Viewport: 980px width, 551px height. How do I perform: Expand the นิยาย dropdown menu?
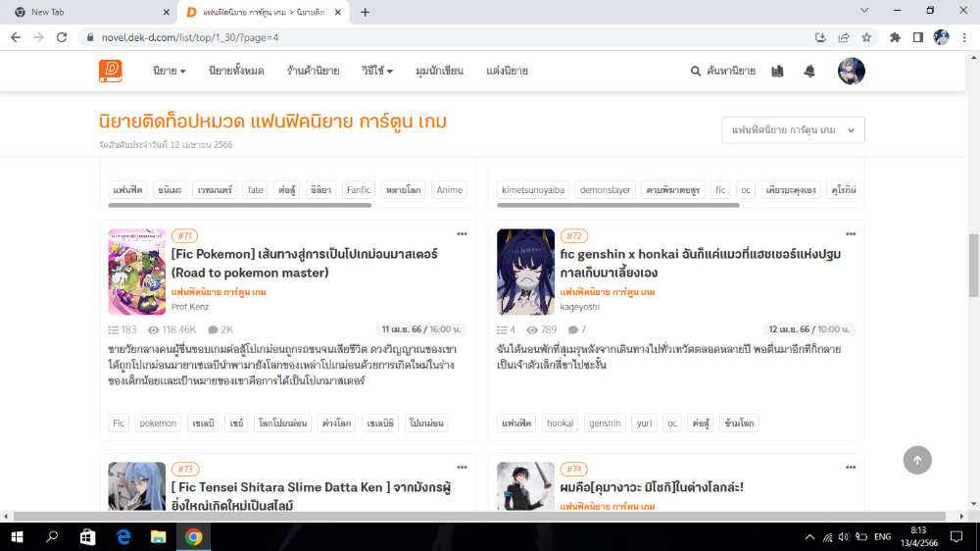point(170,71)
